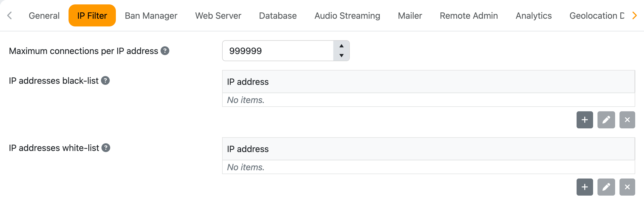Click the black-list remove X icon

627,120
